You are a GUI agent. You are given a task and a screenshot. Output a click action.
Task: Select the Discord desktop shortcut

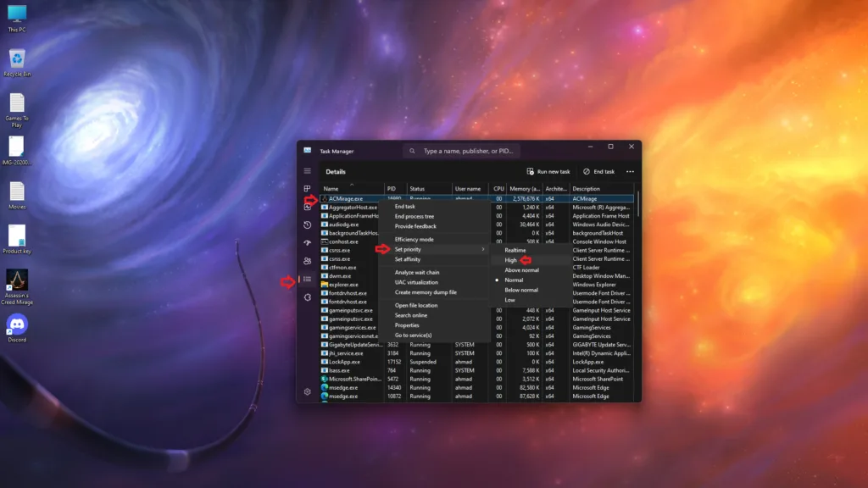pos(17,328)
